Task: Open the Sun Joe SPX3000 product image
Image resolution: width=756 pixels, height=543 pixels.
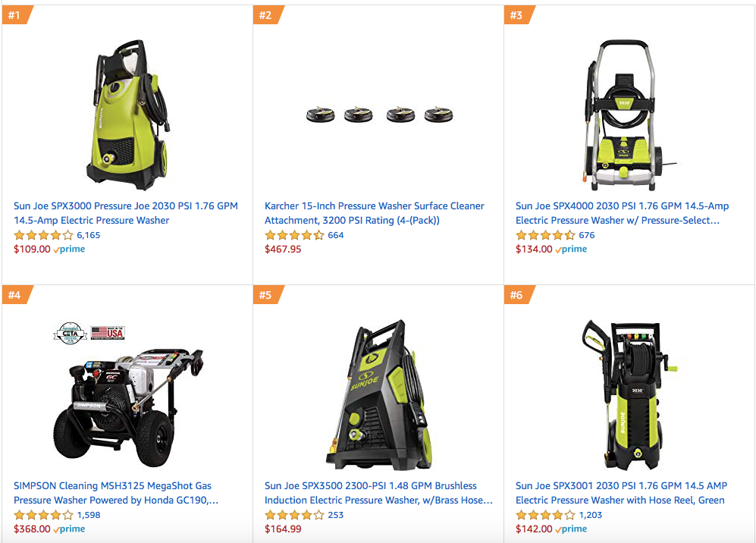Action: point(127,115)
